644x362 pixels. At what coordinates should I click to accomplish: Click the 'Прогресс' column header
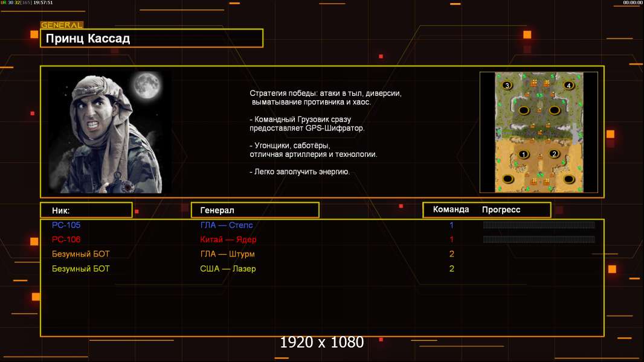(x=501, y=209)
